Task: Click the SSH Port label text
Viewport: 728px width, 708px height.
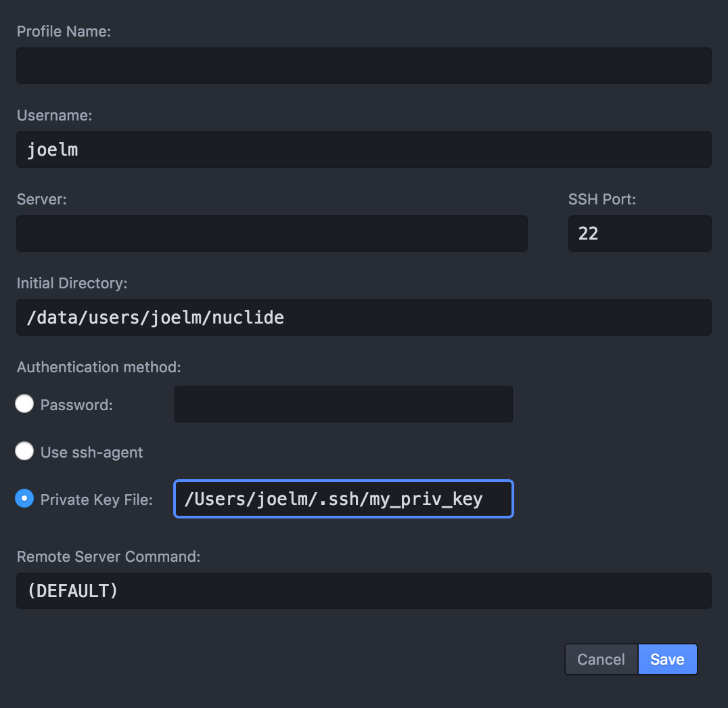Action: coord(602,199)
